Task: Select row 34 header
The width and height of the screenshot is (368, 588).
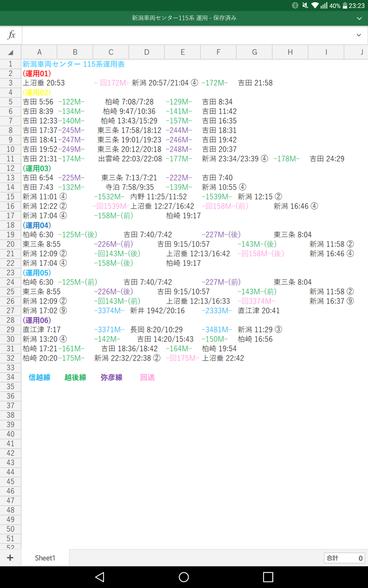Action: point(11,377)
